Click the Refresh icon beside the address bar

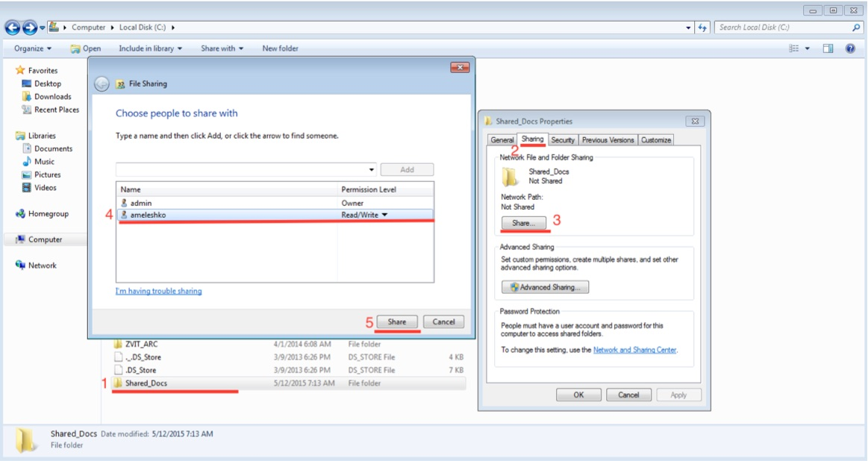(702, 27)
